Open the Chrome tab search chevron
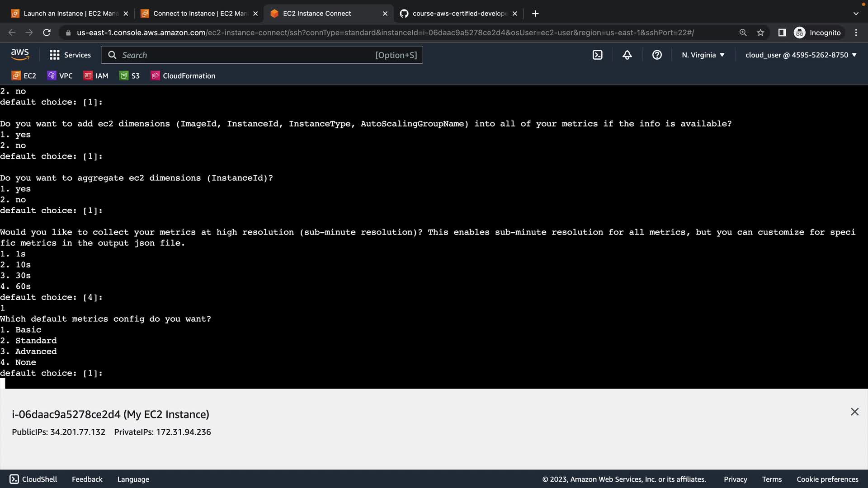 855,14
